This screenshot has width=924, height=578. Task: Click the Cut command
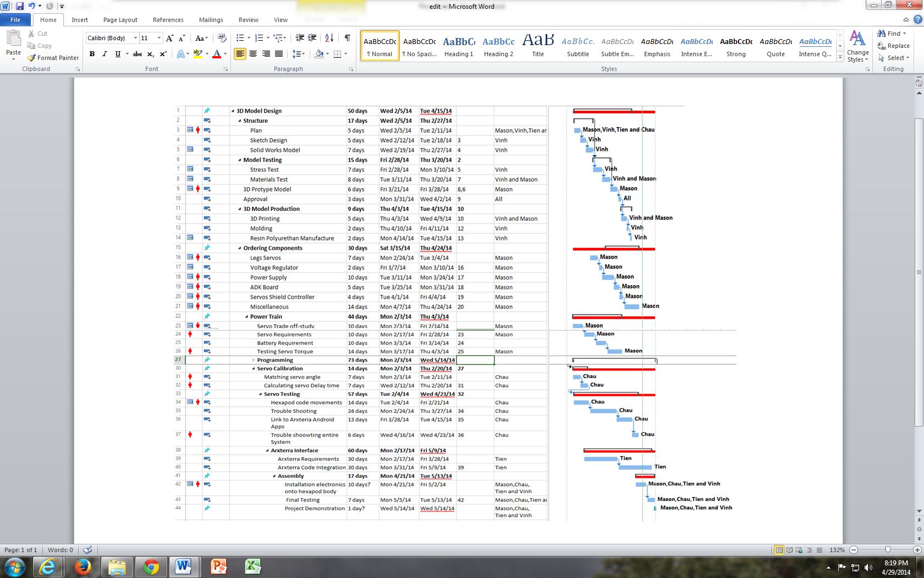click(x=37, y=34)
